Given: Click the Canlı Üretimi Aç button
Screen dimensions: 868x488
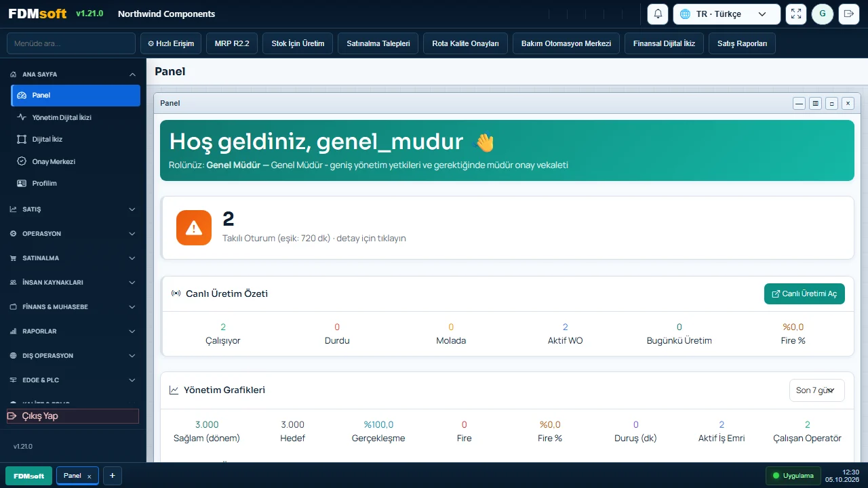Looking at the screenshot, I should coord(804,293).
